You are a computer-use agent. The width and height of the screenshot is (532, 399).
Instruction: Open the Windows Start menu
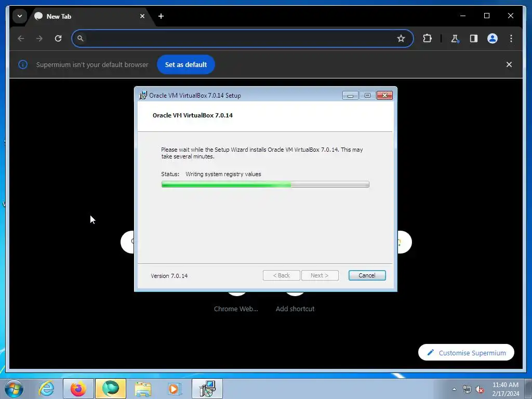pyautogui.click(x=14, y=389)
